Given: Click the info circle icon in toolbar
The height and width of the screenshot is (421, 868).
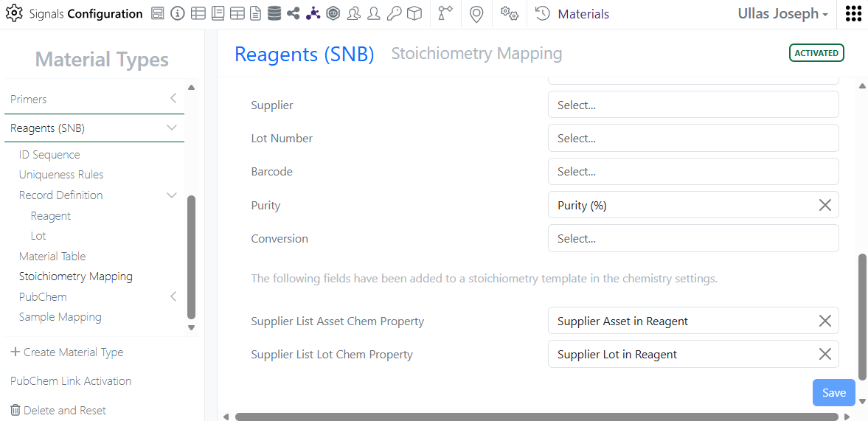Looking at the screenshot, I should (177, 13).
